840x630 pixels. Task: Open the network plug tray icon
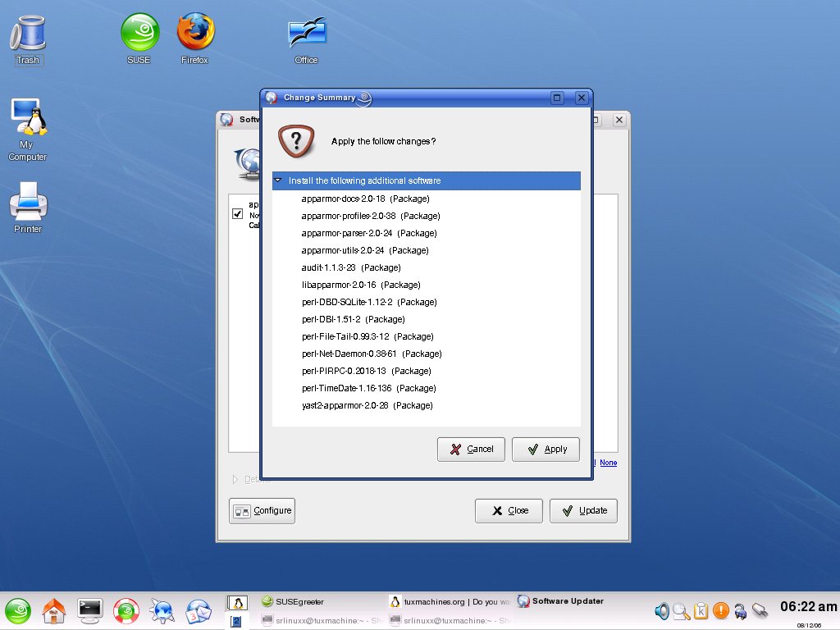click(760, 610)
